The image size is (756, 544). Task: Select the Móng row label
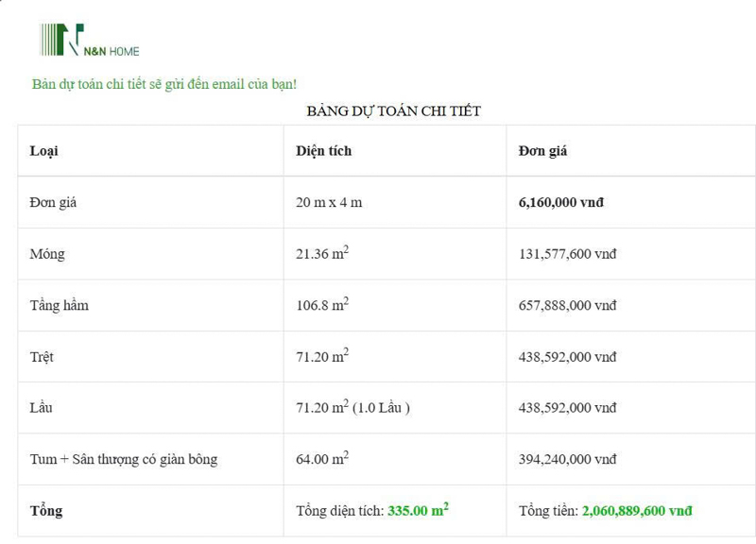tap(47, 254)
